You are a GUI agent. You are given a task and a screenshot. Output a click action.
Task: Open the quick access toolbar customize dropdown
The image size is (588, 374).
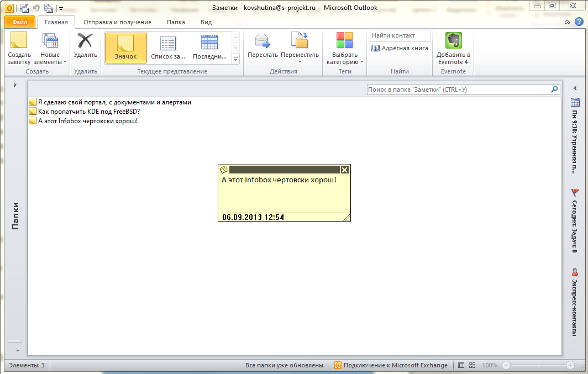61,8
